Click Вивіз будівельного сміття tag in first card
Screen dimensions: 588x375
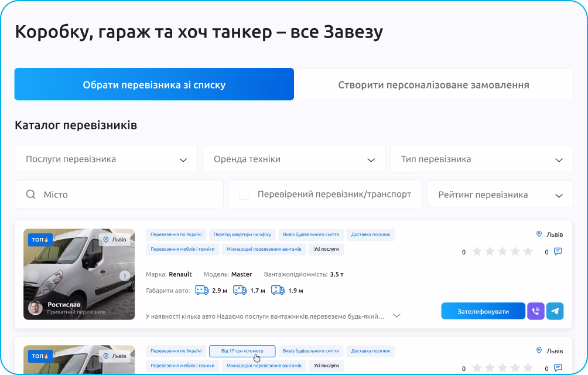click(x=311, y=234)
